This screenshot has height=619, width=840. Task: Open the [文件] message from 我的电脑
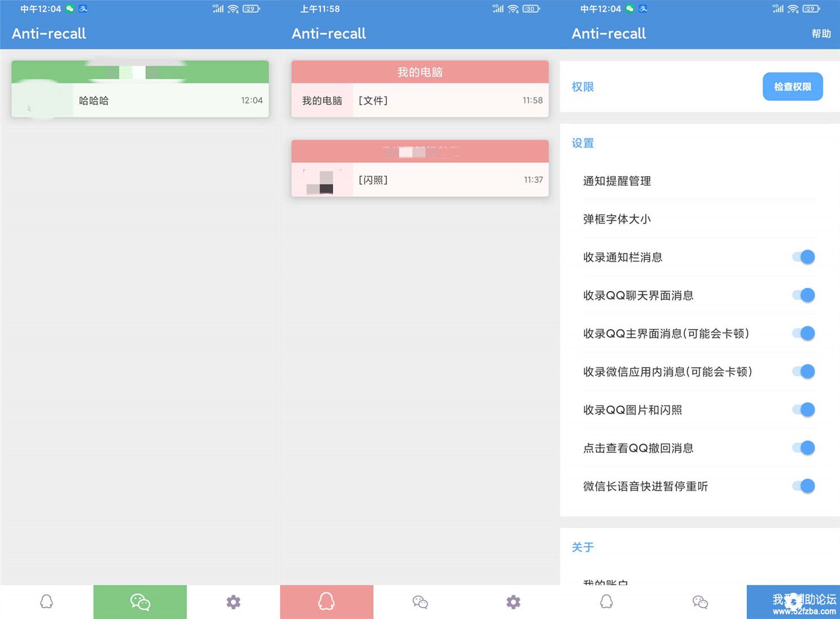420,101
